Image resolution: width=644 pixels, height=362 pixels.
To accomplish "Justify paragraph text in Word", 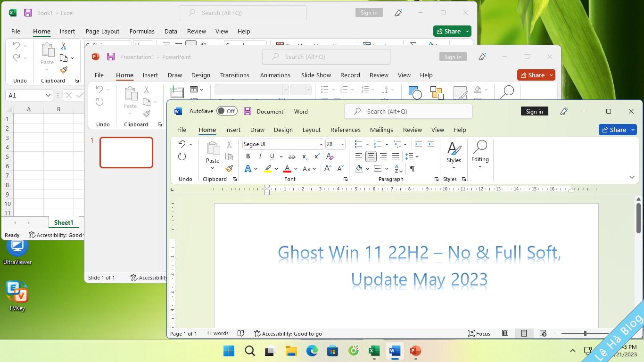I will click(396, 156).
